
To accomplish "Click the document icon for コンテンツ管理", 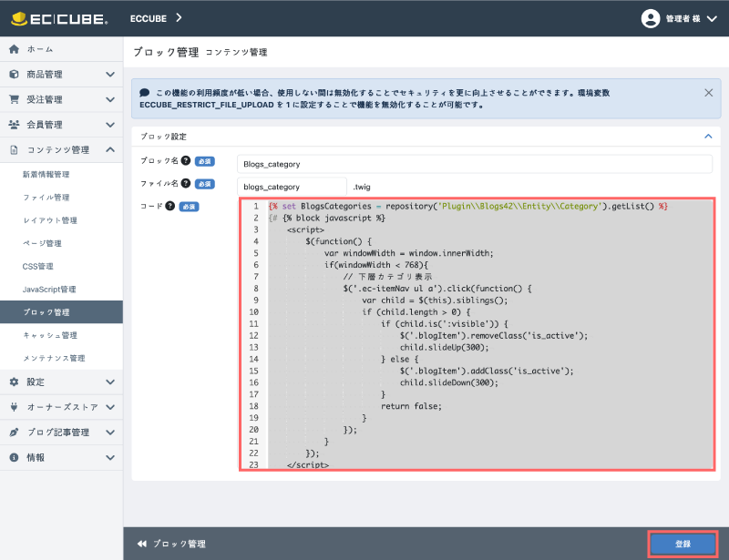I will 14,149.
